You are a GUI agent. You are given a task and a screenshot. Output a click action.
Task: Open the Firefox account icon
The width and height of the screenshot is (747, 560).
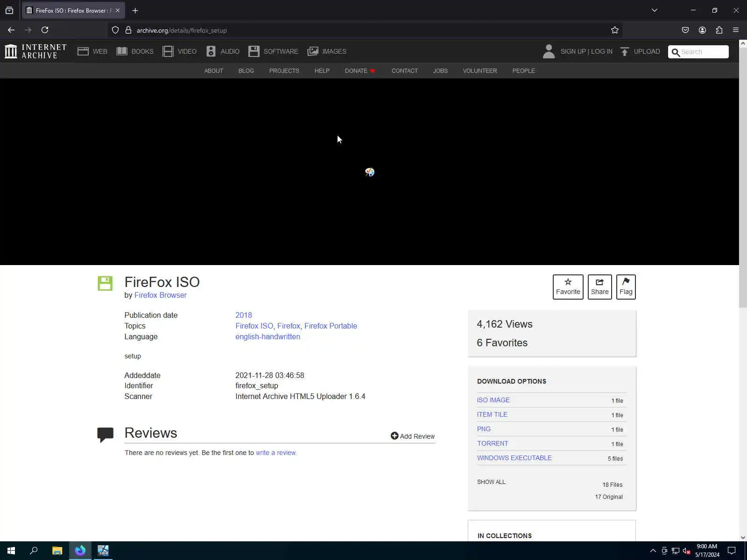tap(702, 30)
